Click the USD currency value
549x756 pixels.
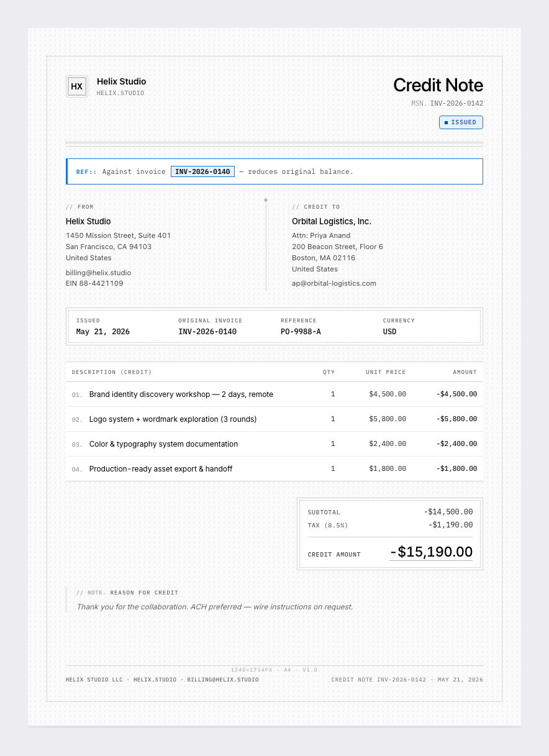(x=389, y=332)
